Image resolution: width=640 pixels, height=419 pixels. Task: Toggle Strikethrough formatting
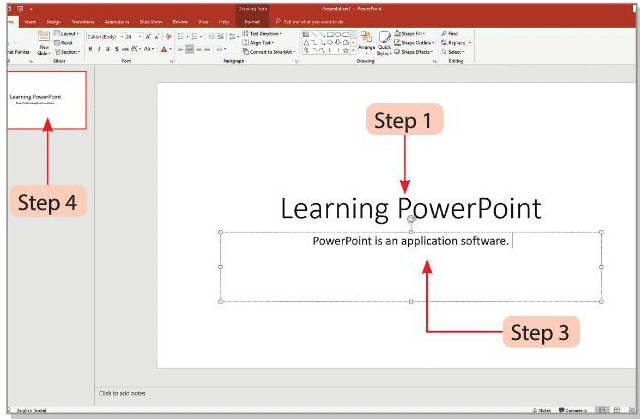click(125, 49)
